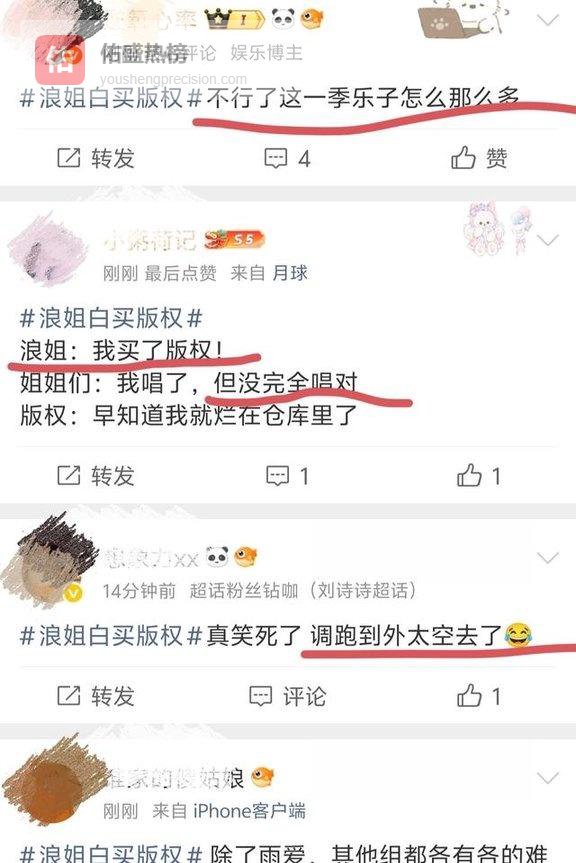Image resolution: width=576 pixels, height=863 pixels.
Task: Tap the level 55 badge beside the username
Action: coord(235,239)
